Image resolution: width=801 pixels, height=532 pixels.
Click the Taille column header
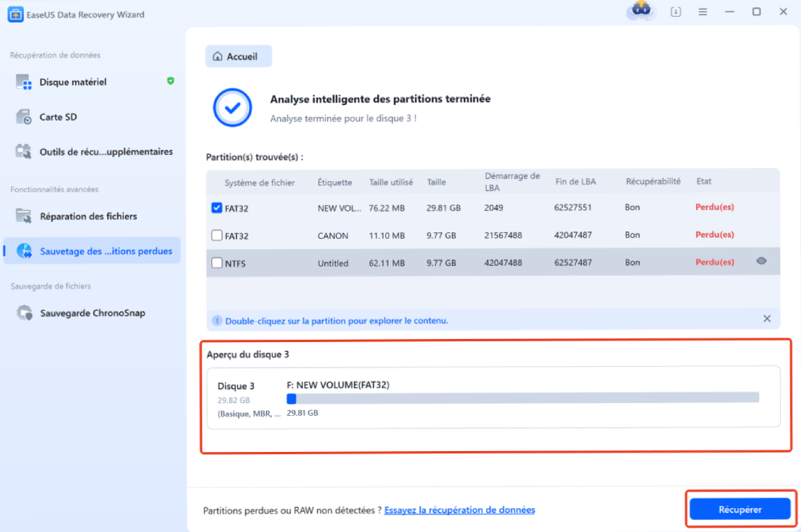[437, 183]
